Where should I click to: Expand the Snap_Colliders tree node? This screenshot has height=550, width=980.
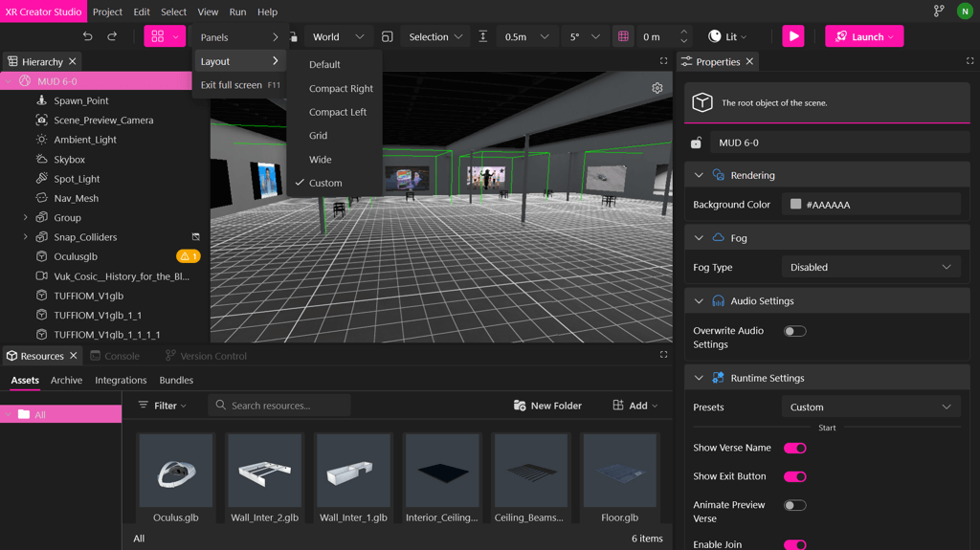tap(26, 237)
